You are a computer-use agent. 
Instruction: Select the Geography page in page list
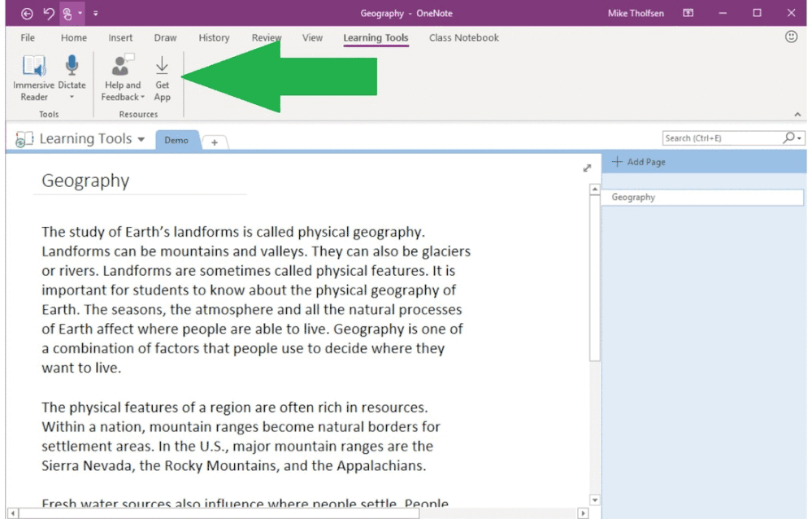point(702,197)
